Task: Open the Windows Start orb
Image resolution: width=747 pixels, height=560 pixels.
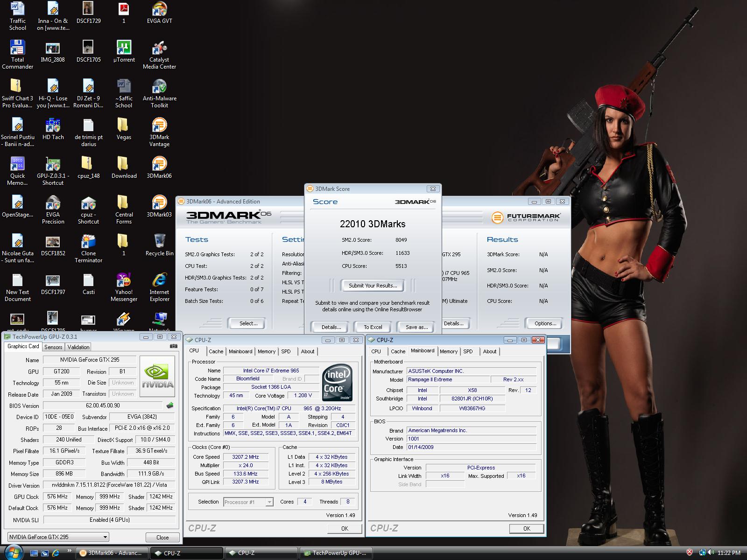Action: [x=13, y=553]
